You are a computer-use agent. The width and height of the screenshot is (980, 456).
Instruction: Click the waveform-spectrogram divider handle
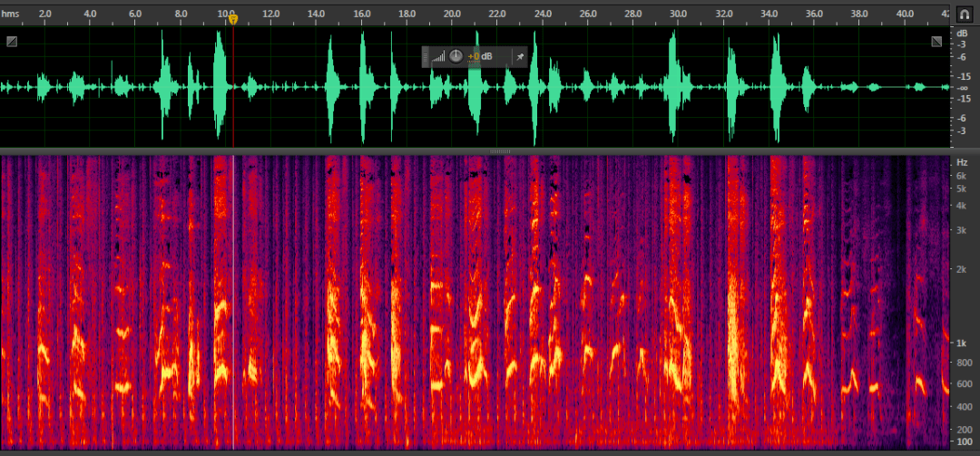(x=500, y=150)
